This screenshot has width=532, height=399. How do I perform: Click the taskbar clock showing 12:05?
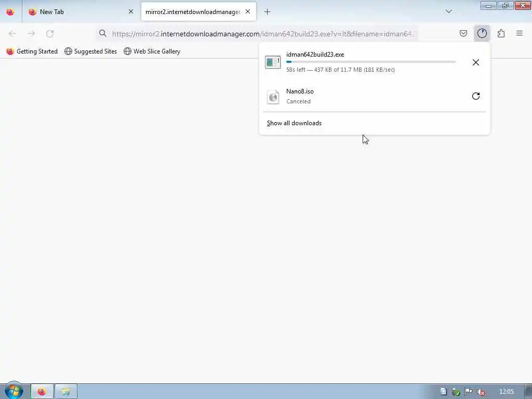pyautogui.click(x=506, y=392)
